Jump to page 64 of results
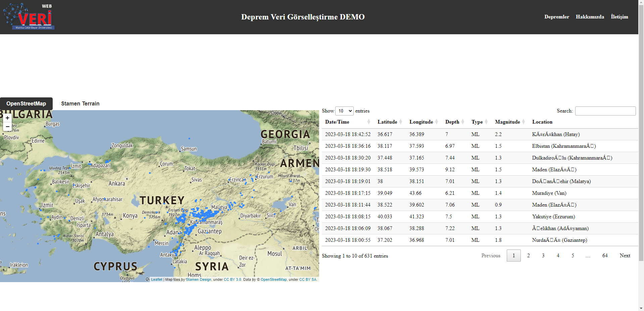Image resolution: width=644 pixels, height=311 pixels. (x=605, y=256)
